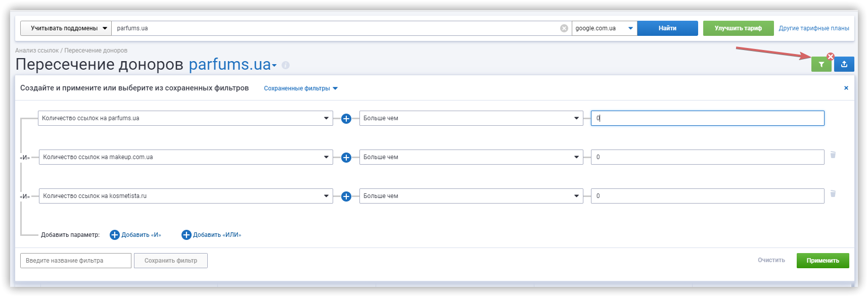Open Количество ссылок на makeup.com.ua dropdown

point(186,157)
